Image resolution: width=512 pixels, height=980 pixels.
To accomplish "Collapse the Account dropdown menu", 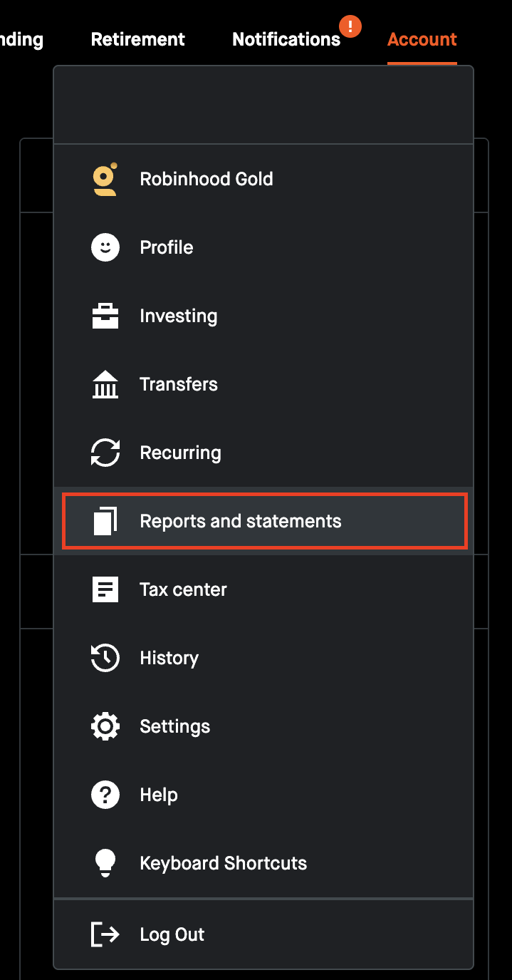I will point(422,39).
